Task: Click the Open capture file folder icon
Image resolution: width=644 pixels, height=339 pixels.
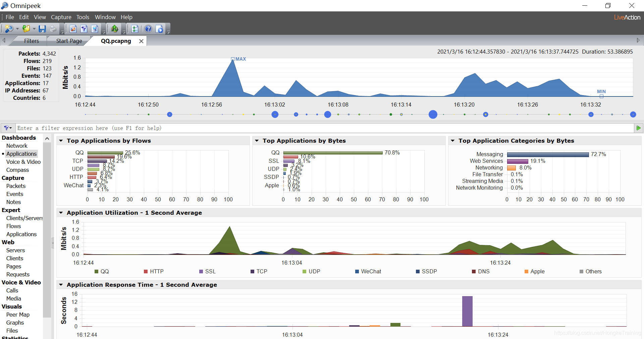Action: point(26,29)
